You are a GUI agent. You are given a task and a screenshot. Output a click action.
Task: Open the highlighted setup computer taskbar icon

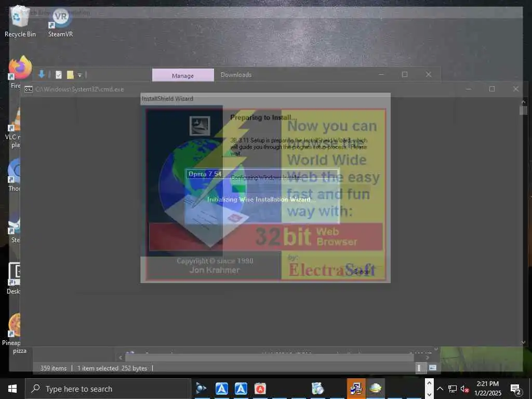356,389
